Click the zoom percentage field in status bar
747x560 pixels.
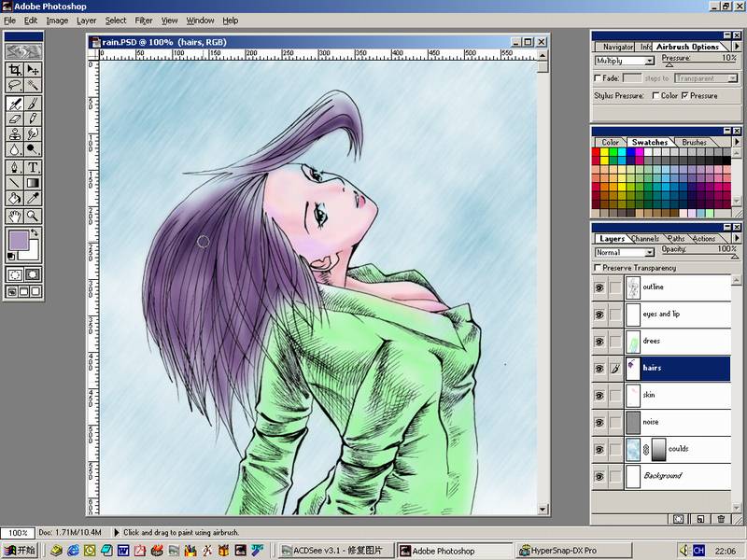tap(18, 532)
